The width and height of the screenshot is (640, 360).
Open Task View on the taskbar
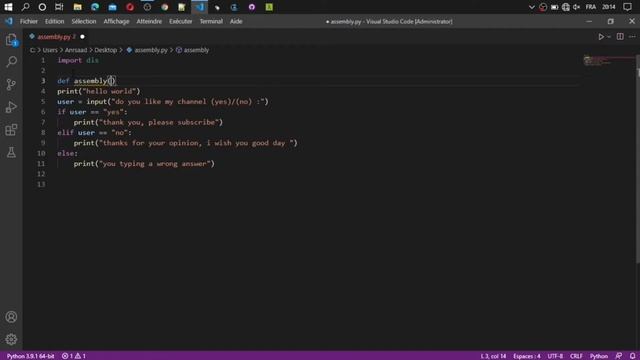[59, 7]
